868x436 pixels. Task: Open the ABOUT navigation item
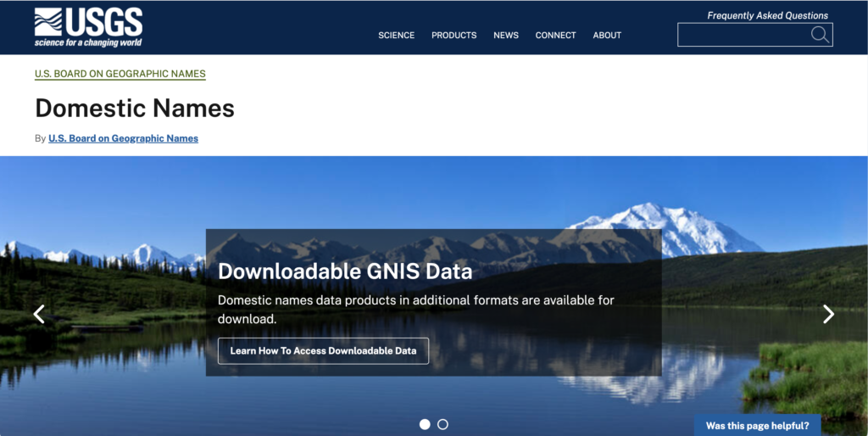(x=607, y=36)
